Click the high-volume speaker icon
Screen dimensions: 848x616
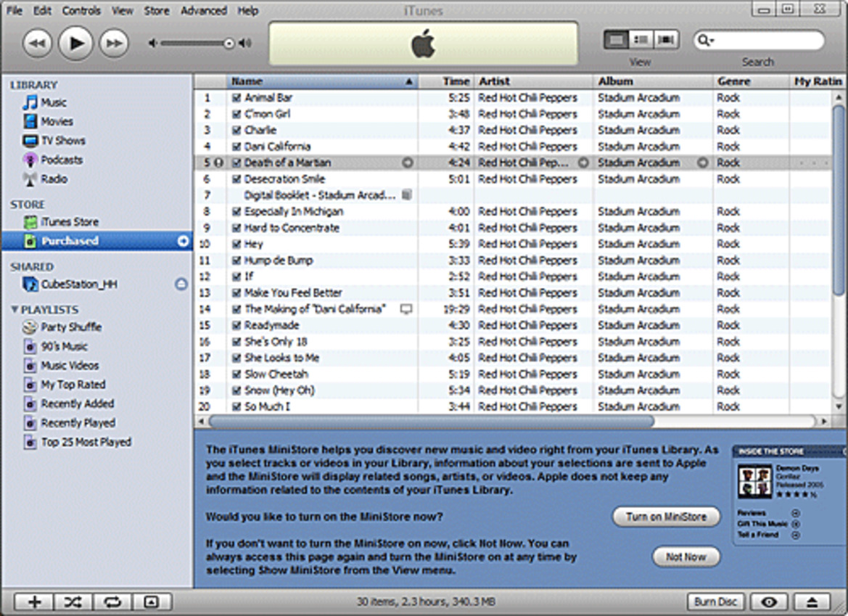[x=245, y=44]
